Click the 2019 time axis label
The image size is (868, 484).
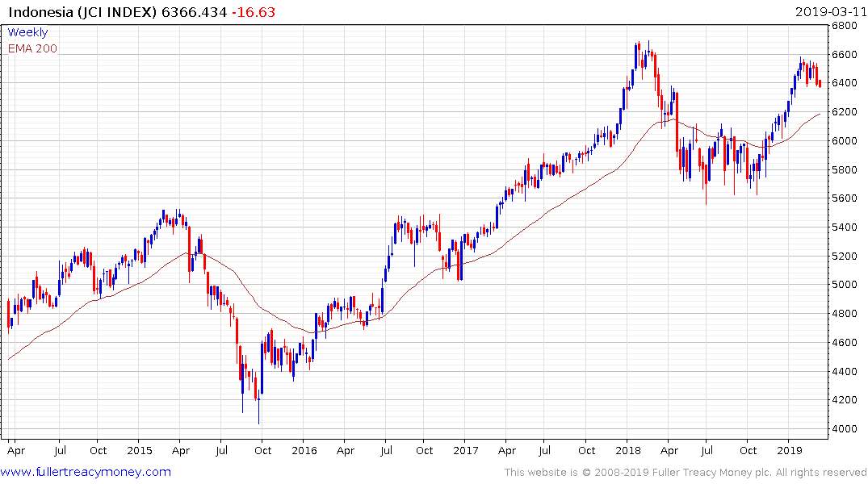point(790,450)
